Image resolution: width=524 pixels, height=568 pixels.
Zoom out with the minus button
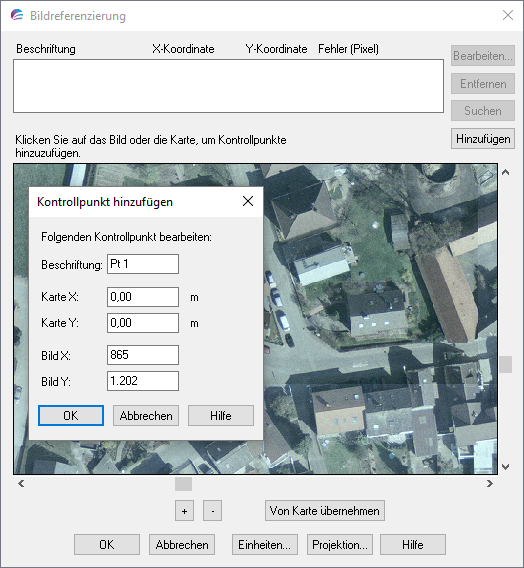[212, 511]
